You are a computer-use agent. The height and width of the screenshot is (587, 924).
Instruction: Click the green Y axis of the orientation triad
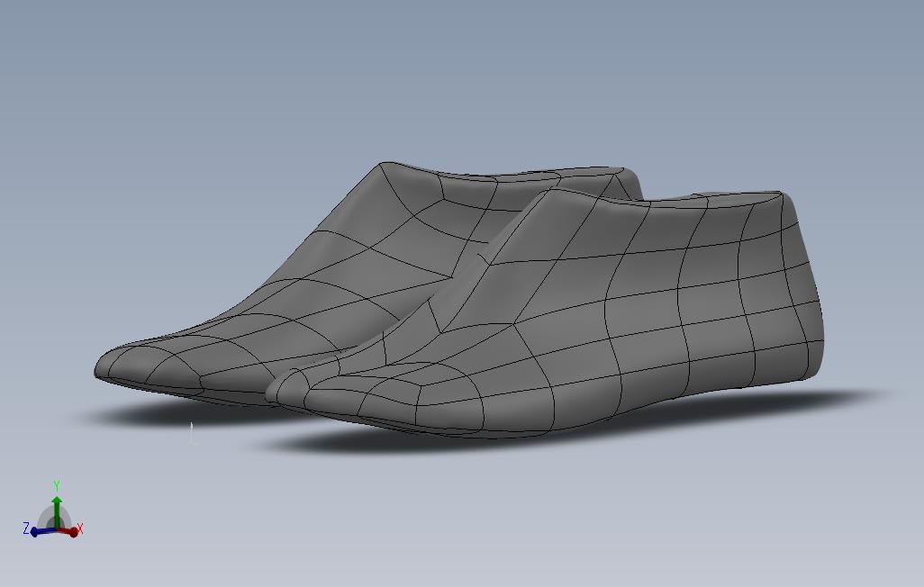[x=57, y=511]
